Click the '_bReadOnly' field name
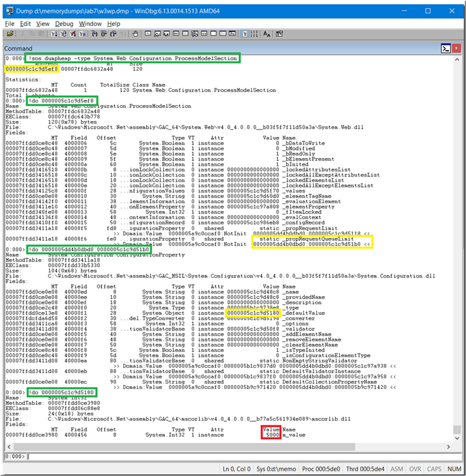This screenshot has height=476, width=466. coord(299,154)
